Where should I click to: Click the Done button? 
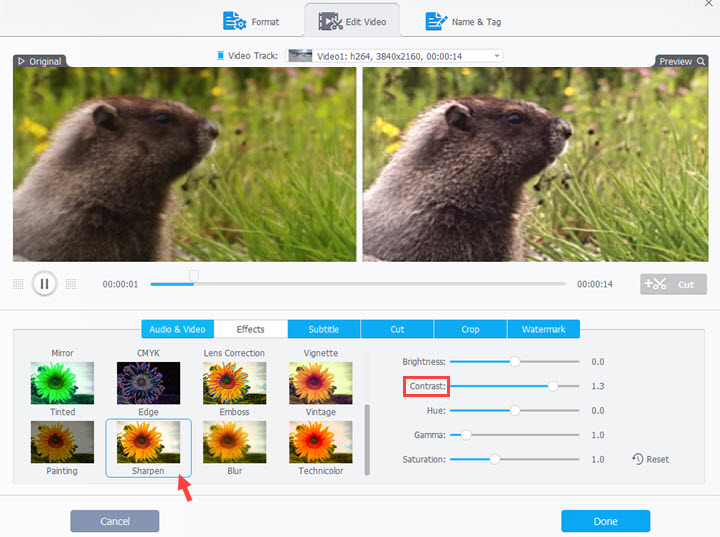606,521
